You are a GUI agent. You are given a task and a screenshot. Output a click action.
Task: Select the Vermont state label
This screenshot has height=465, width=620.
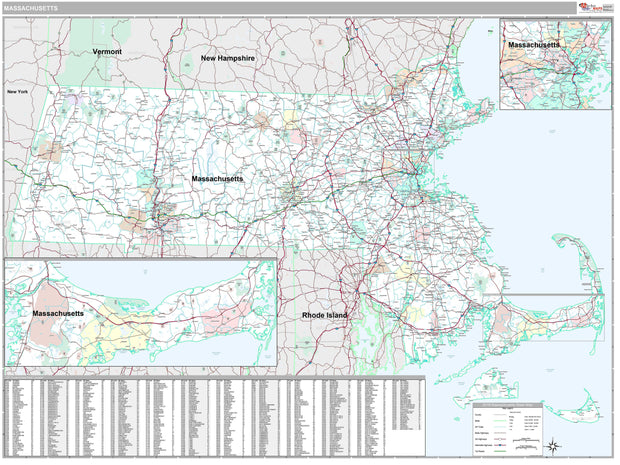pyautogui.click(x=107, y=52)
